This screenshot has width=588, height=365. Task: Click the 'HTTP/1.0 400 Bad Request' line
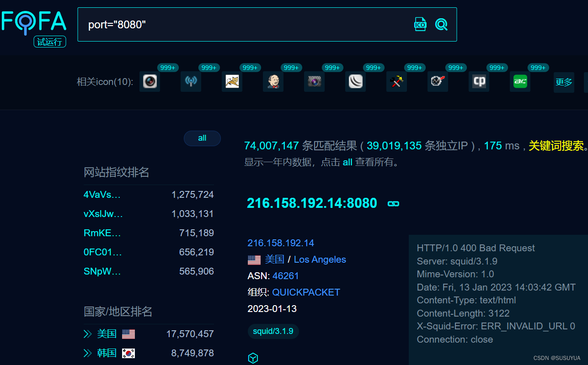[x=476, y=248]
